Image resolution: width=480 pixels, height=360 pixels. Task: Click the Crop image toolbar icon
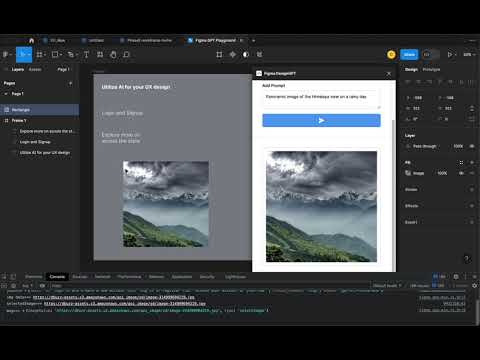(219, 54)
